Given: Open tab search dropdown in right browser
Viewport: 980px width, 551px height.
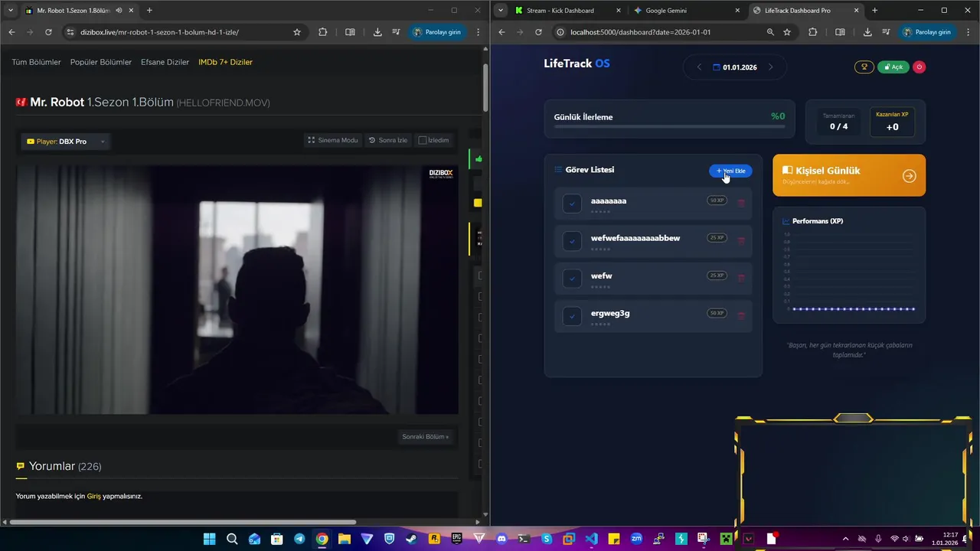Looking at the screenshot, I should point(500,11).
